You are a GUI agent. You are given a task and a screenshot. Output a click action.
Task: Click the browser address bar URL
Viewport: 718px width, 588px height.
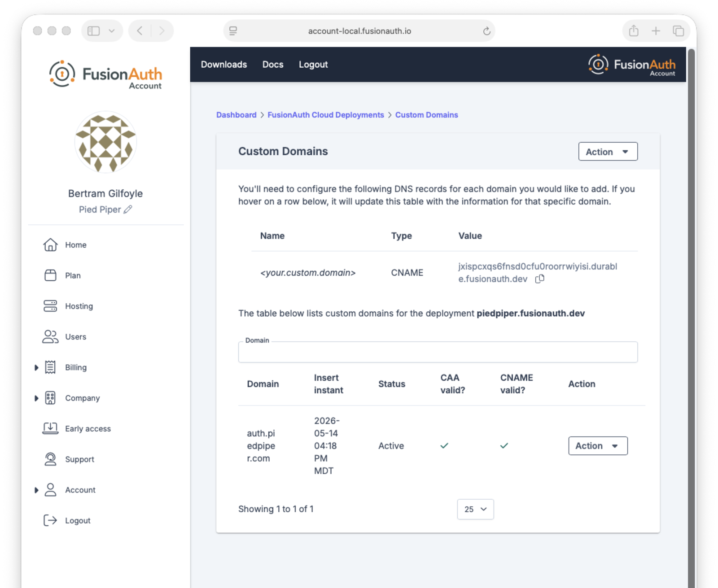coord(359,31)
